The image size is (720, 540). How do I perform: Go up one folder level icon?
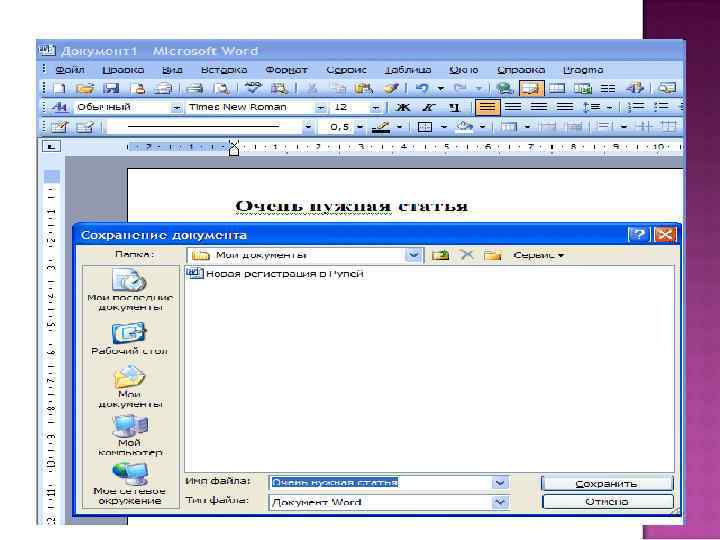point(440,255)
